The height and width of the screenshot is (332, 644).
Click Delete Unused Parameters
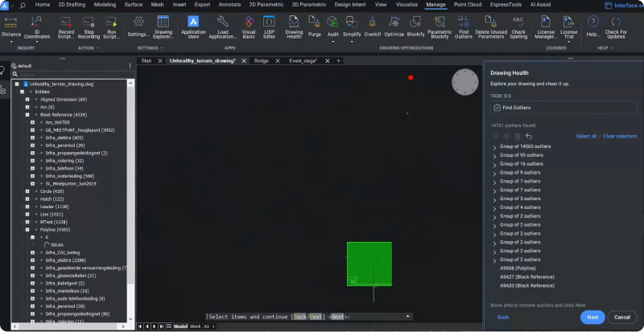click(491, 28)
